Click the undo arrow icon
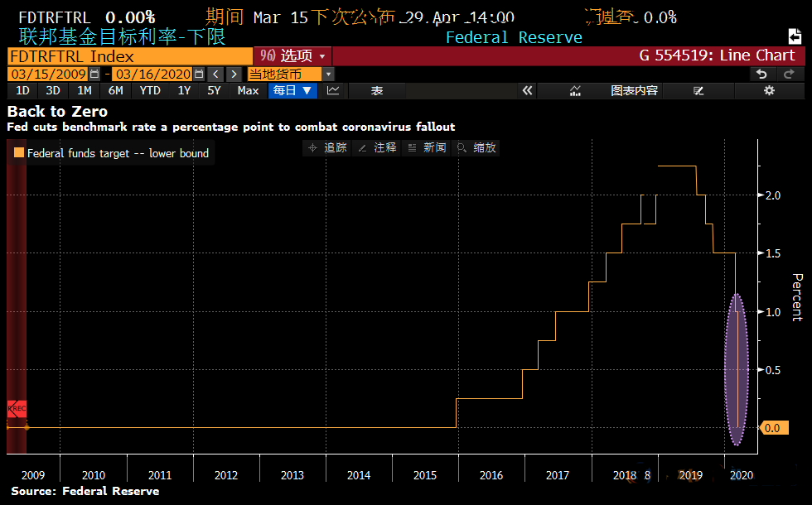Image resolution: width=812 pixels, height=505 pixels. coord(761,74)
